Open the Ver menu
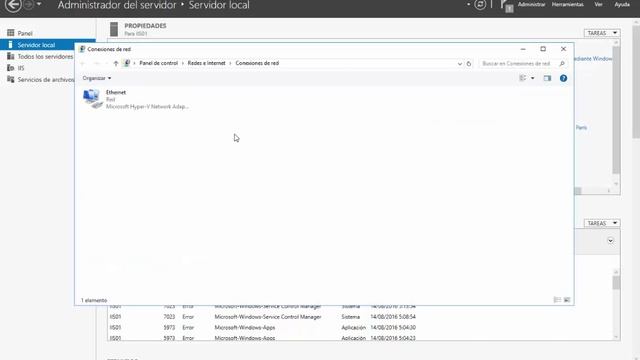This screenshot has width=640, height=360. tap(598, 4)
